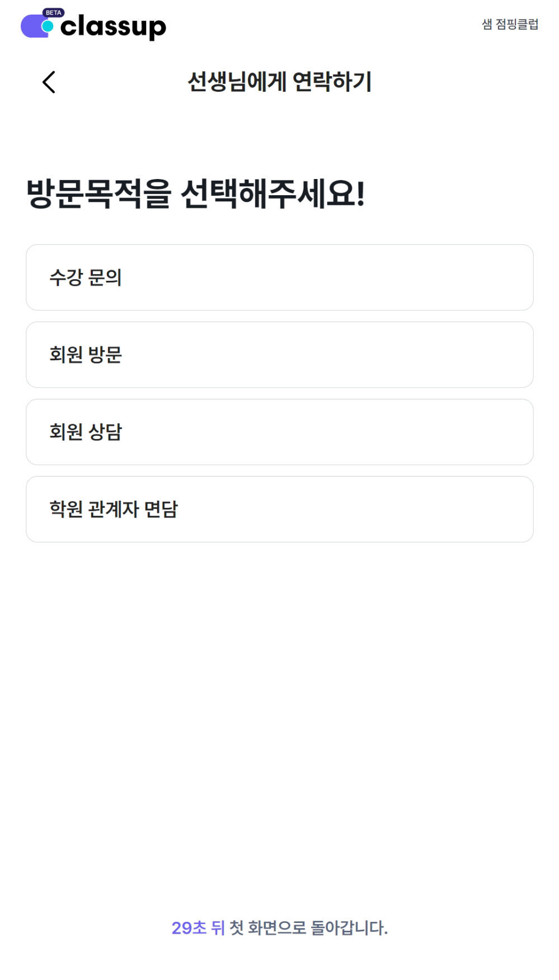The height and width of the screenshot is (980, 559).
Task: Pick member consultation as the visit purpose
Action: (x=279, y=432)
